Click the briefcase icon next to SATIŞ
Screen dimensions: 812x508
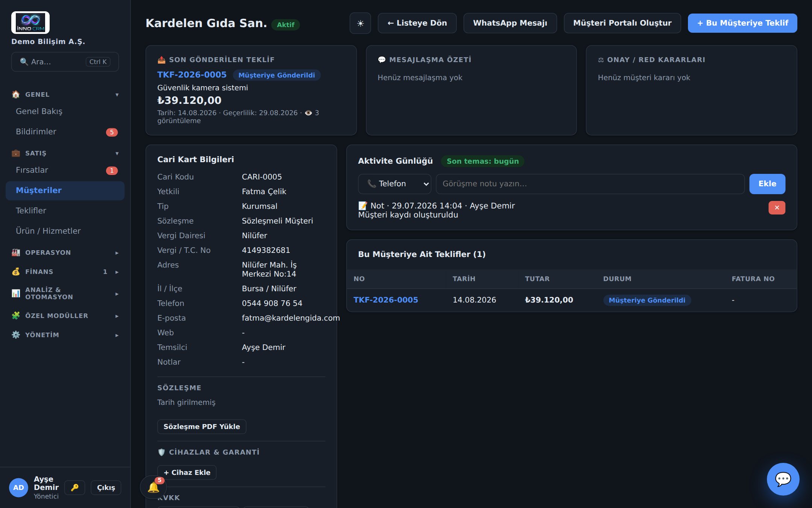click(16, 153)
